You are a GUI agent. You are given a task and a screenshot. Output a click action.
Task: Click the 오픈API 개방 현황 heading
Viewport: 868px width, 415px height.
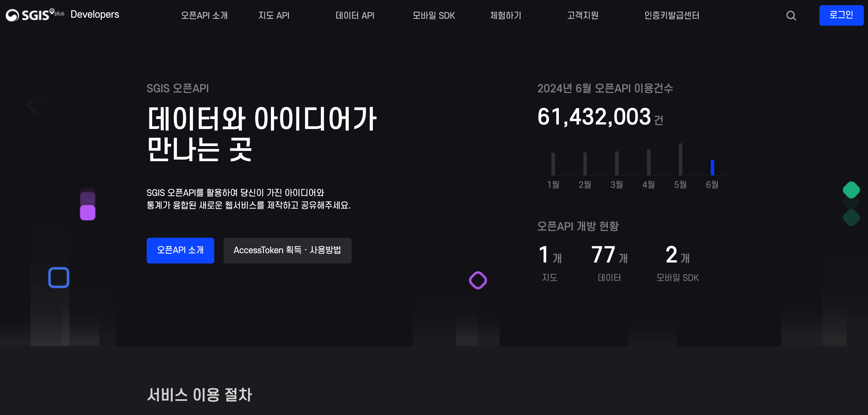pyautogui.click(x=578, y=226)
